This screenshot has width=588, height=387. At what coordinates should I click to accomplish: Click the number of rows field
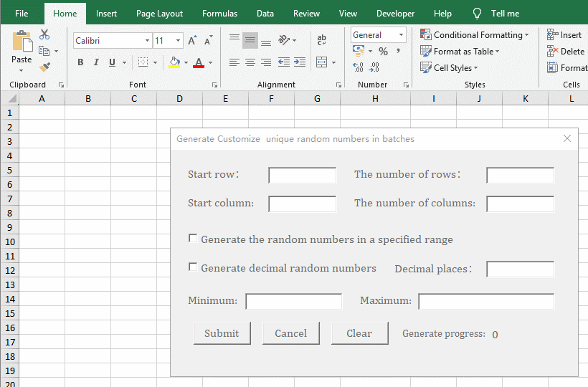coord(520,176)
